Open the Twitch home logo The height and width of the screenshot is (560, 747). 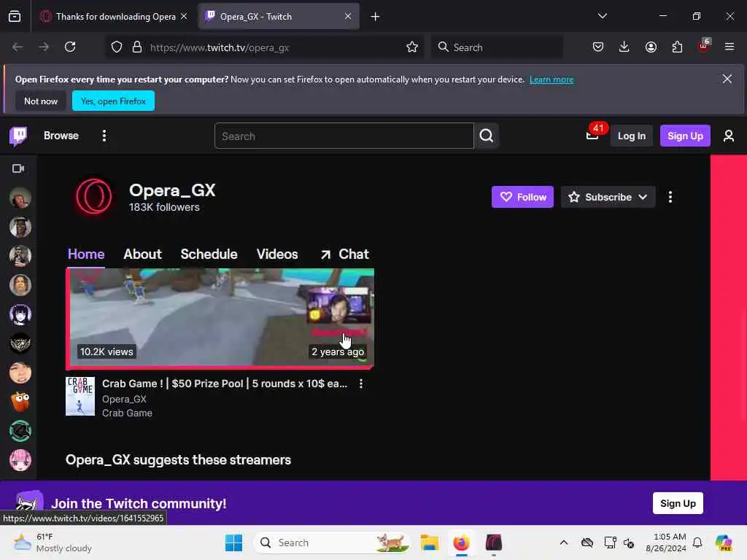(18, 136)
